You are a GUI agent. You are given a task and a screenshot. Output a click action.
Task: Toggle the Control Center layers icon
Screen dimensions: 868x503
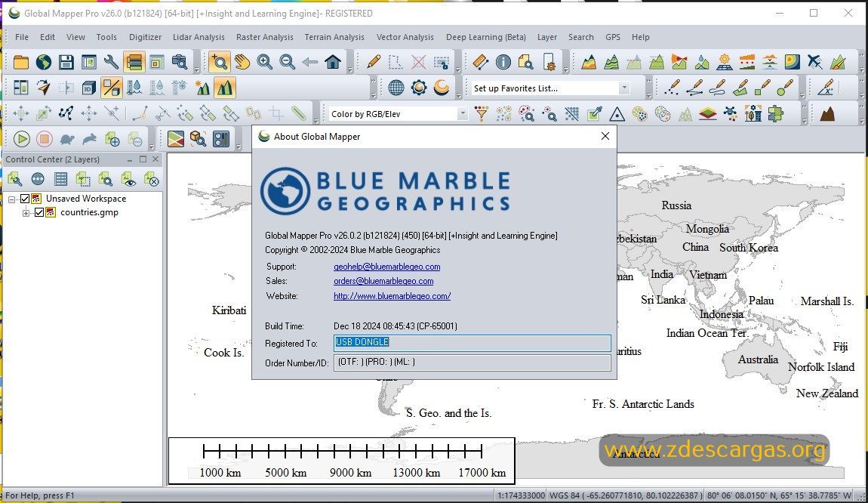(x=134, y=62)
